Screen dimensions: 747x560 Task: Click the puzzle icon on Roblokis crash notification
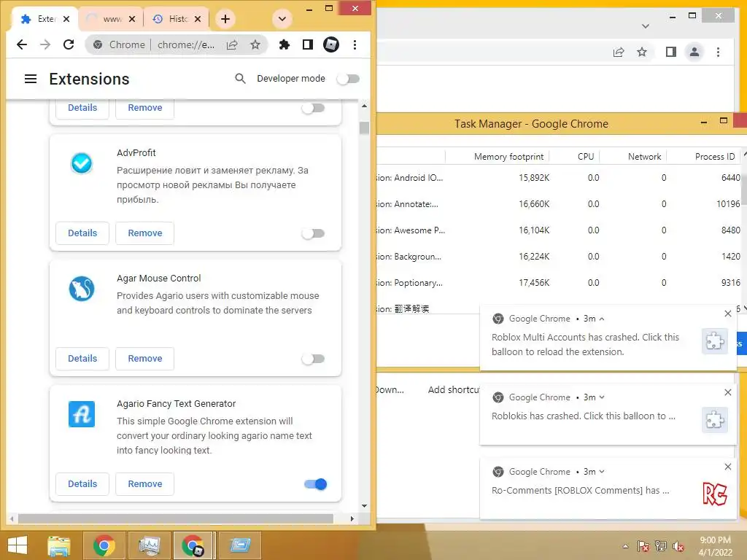point(715,420)
